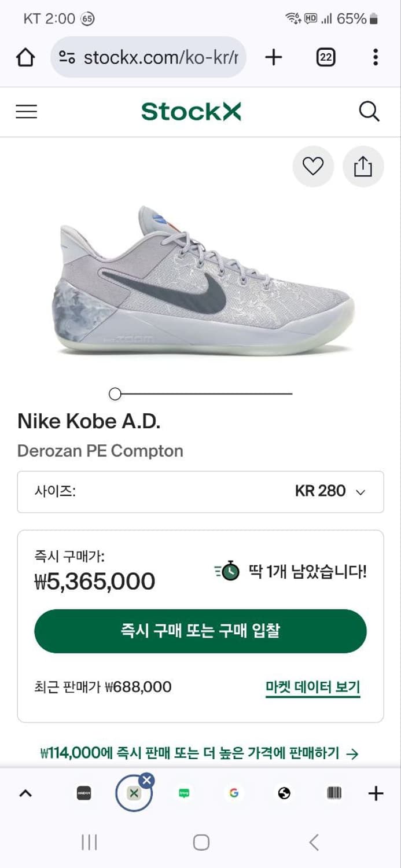The width and height of the screenshot is (401, 868).
Task: Tap the heart to favorite the sneaker
Action: tap(313, 166)
